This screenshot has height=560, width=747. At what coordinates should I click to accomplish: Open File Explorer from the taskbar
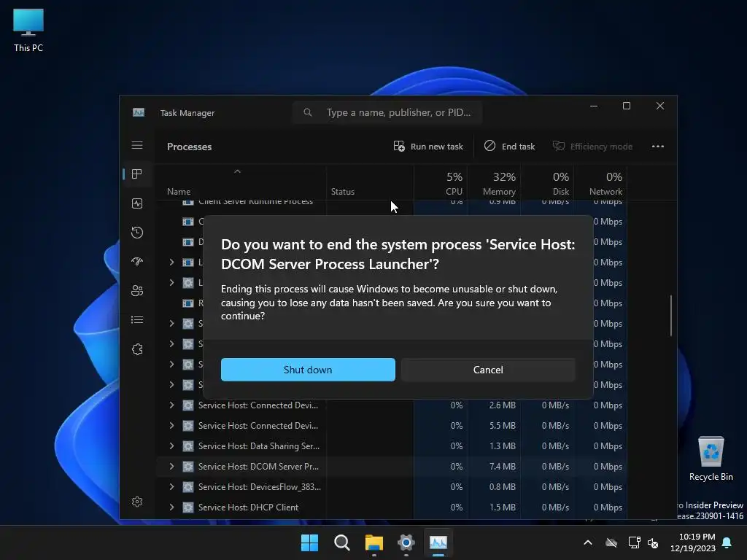374,542
